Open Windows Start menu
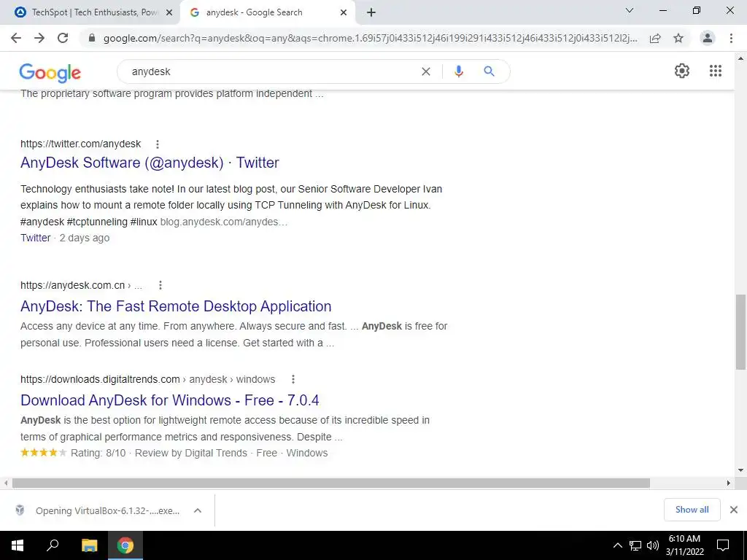747x560 pixels. [18, 545]
